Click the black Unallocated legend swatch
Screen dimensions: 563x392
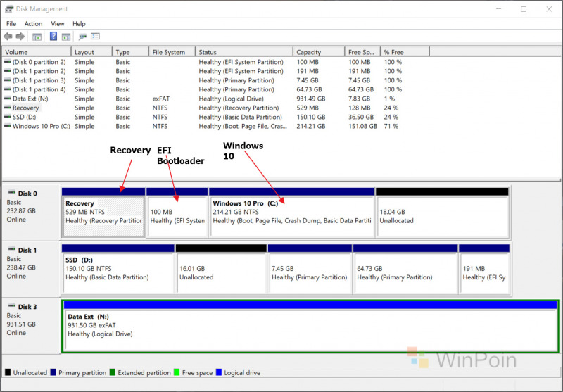coord(8,372)
